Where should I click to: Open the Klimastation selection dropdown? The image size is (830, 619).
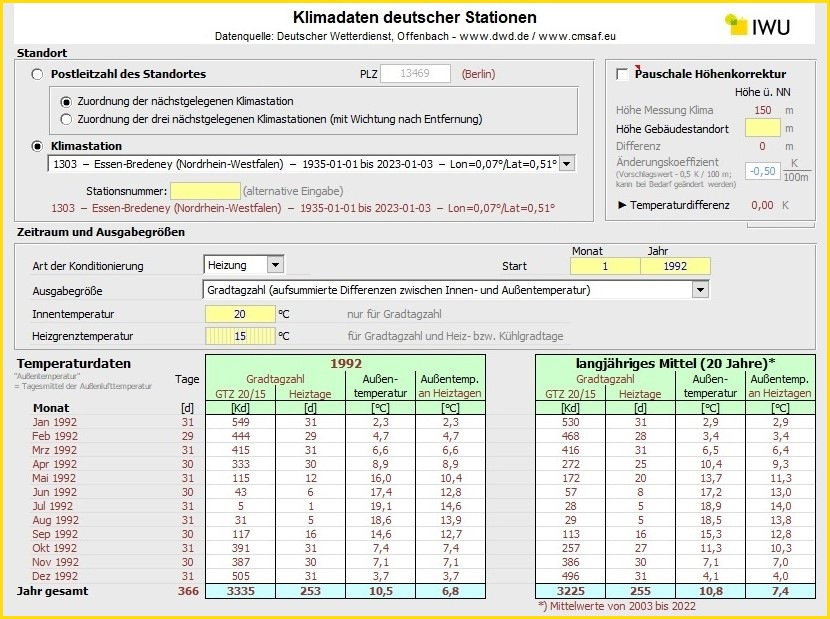[x=565, y=163]
